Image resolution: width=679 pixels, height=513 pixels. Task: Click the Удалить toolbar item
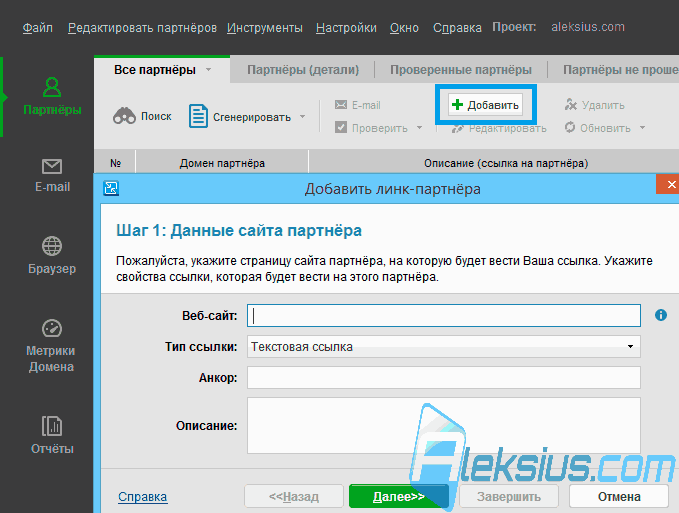pyautogui.click(x=595, y=105)
